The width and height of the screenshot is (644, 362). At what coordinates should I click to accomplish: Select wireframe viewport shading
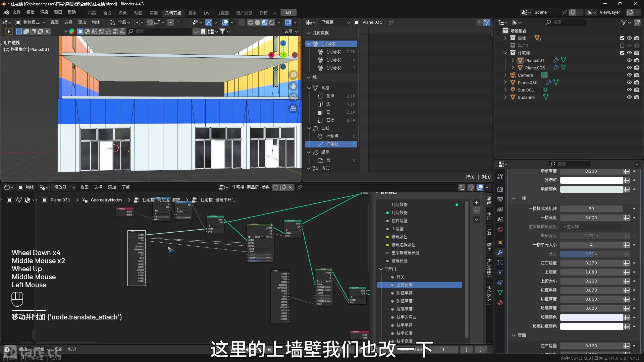click(x=250, y=22)
